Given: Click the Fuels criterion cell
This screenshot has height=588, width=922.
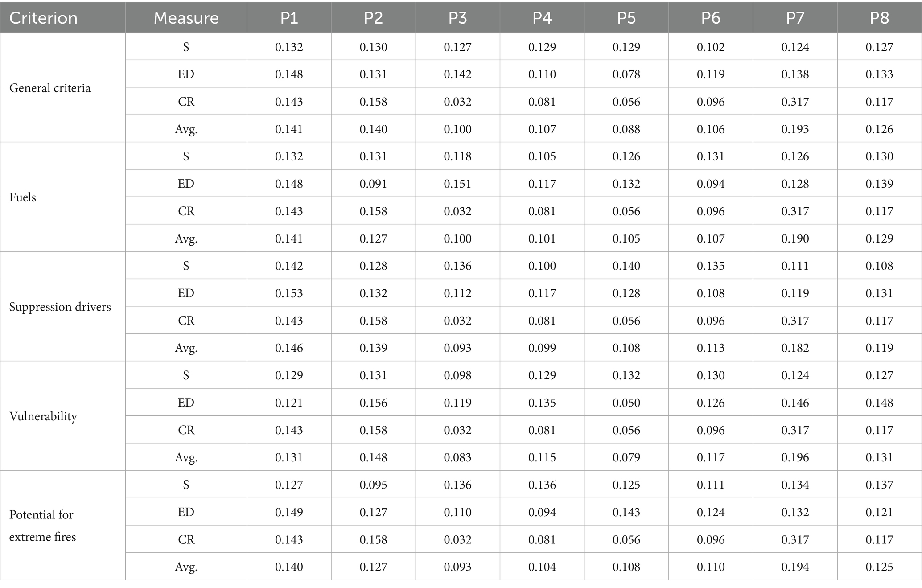Looking at the screenshot, I should coord(23,197).
